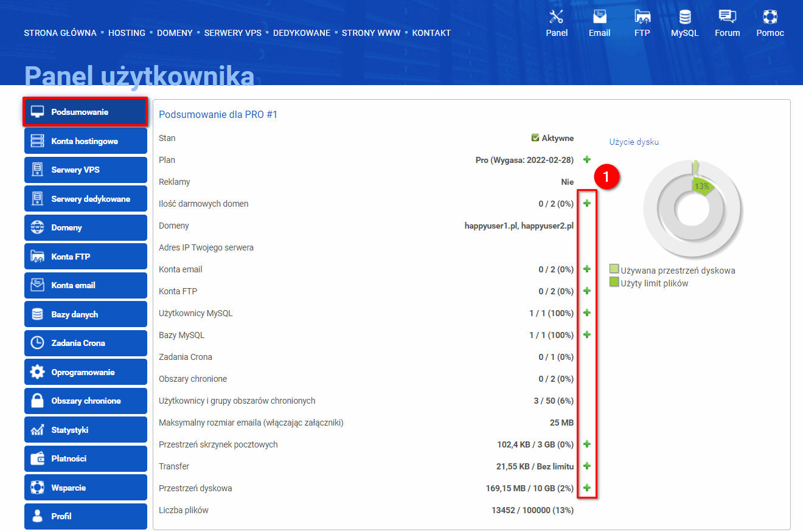Viewport: 803px width, 532px height.
Task: Click the 25 MB maximum email size
Action: pyautogui.click(x=561, y=423)
